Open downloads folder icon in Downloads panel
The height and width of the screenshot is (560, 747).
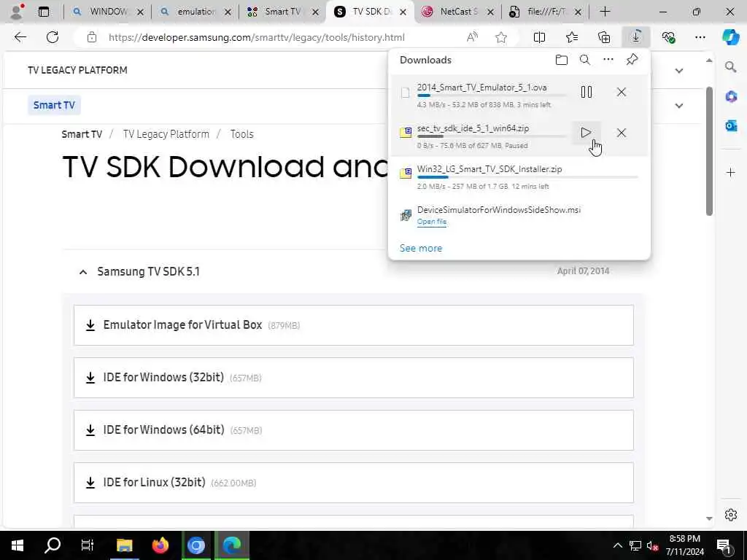(x=562, y=60)
